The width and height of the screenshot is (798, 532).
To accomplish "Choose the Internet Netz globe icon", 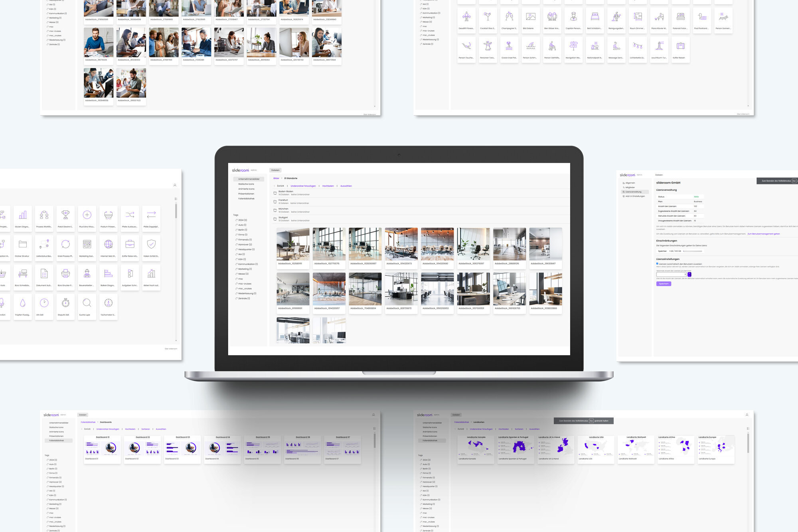I will [109, 247].
